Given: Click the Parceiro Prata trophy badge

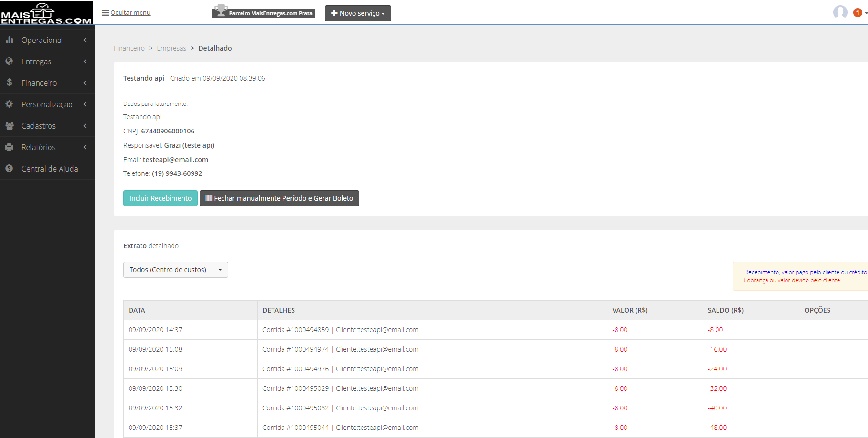Looking at the screenshot, I should tap(263, 12).
